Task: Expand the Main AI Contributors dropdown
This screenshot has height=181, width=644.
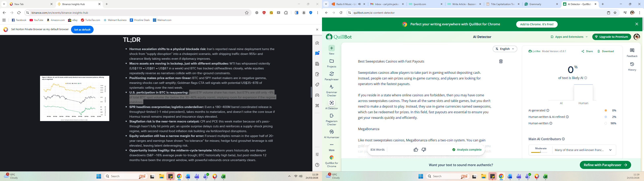Action: [x=610, y=150]
